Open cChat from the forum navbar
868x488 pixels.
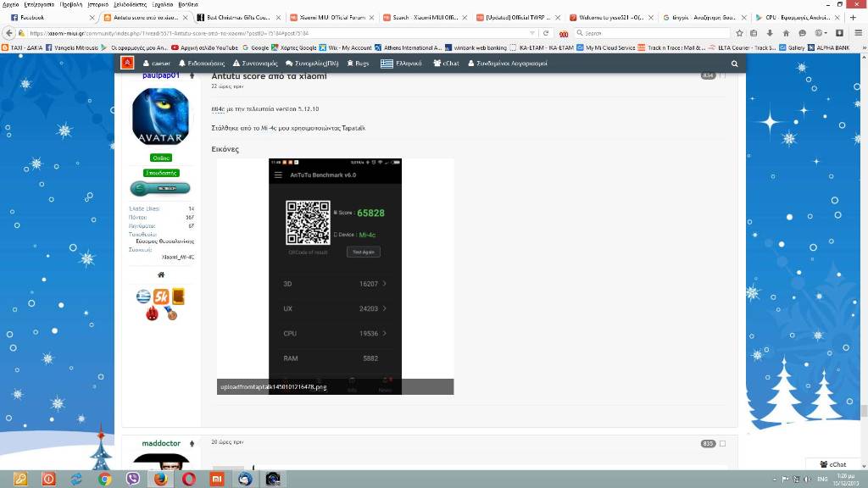446,64
